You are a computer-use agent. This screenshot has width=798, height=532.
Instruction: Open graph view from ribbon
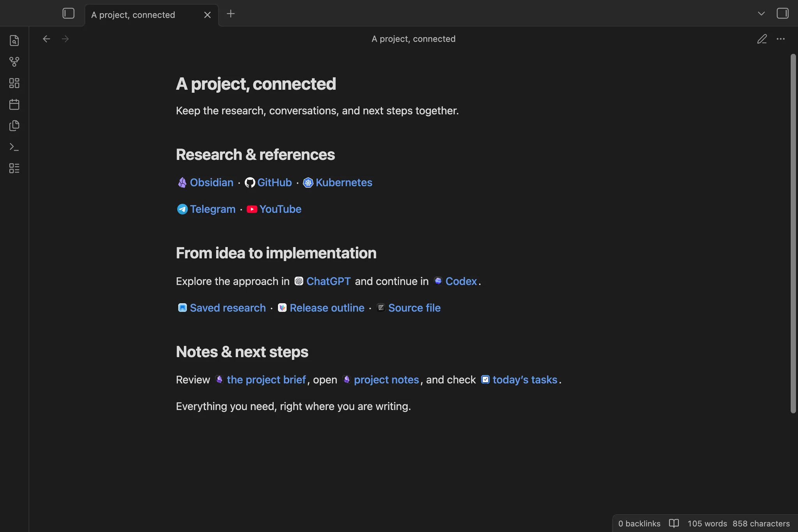[x=14, y=62]
